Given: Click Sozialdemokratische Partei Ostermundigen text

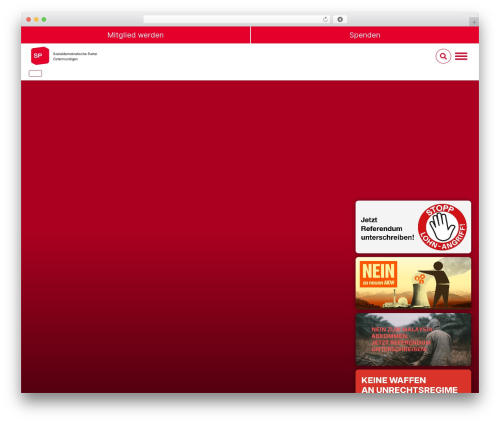Looking at the screenshot, I should tap(75, 56).
